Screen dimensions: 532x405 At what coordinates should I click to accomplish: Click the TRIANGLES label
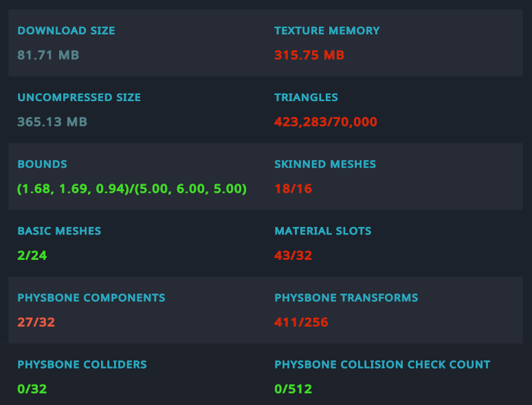306,98
